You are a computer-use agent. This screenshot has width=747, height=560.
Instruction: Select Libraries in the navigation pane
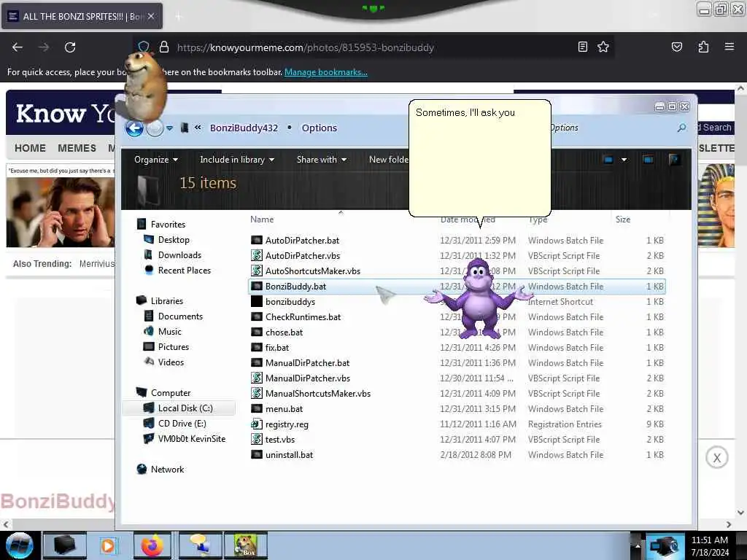coord(167,301)
